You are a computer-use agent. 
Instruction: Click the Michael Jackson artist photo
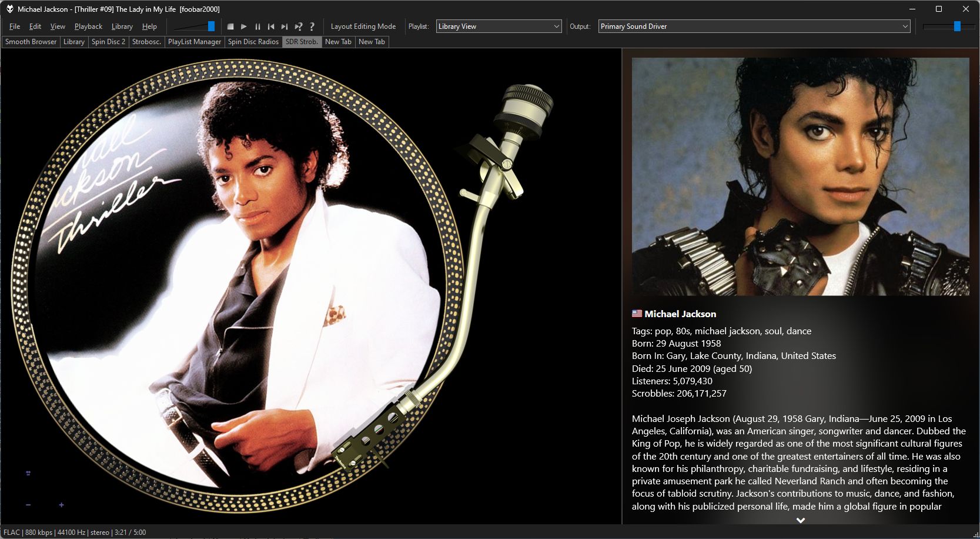(x=800, y=177)
